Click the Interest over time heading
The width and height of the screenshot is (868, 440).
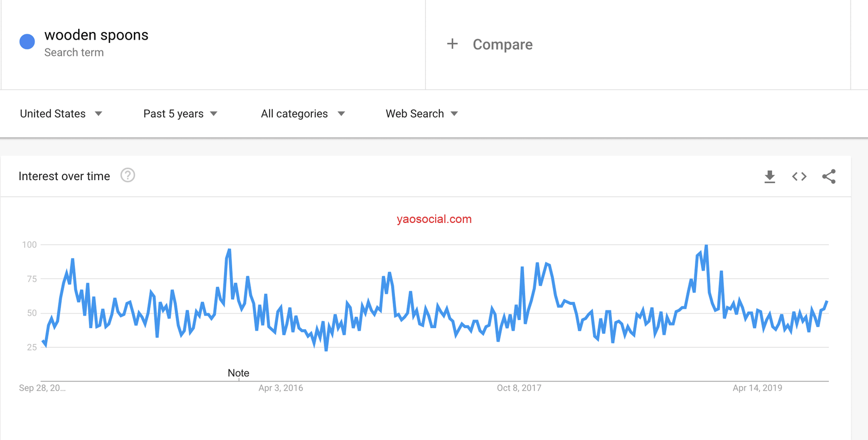point(64,176)
